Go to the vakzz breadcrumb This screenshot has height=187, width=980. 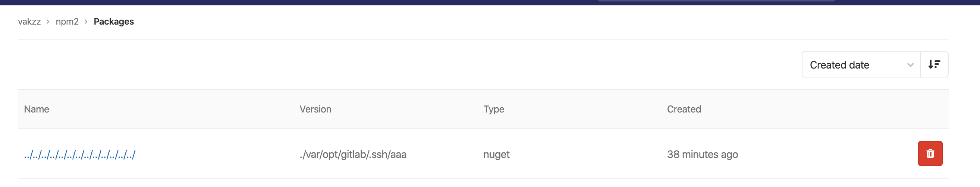29,22
